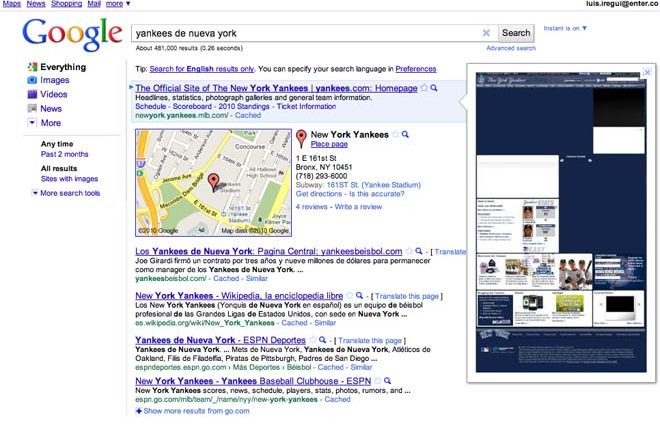Screen dimensions: 660x432
Task: Click Search for English results only
Action: point(202,69)
